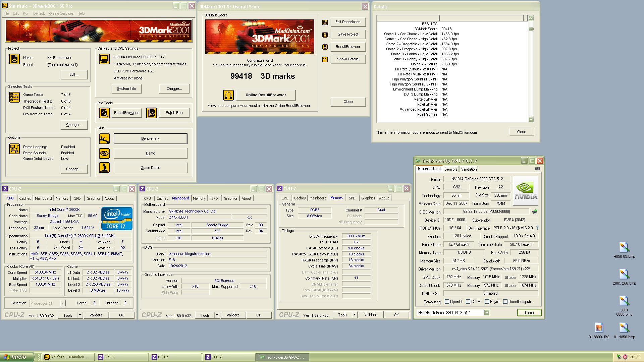Click the Online ResultBrowser trophy icon
The width and height of the screenshot is (644, 362).
pyautogui.click(x=228, y=95)
